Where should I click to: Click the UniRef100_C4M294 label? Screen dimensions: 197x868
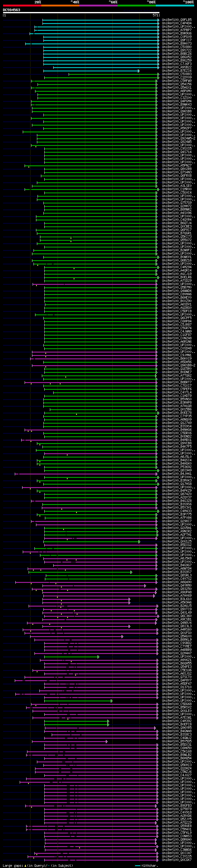177,267
